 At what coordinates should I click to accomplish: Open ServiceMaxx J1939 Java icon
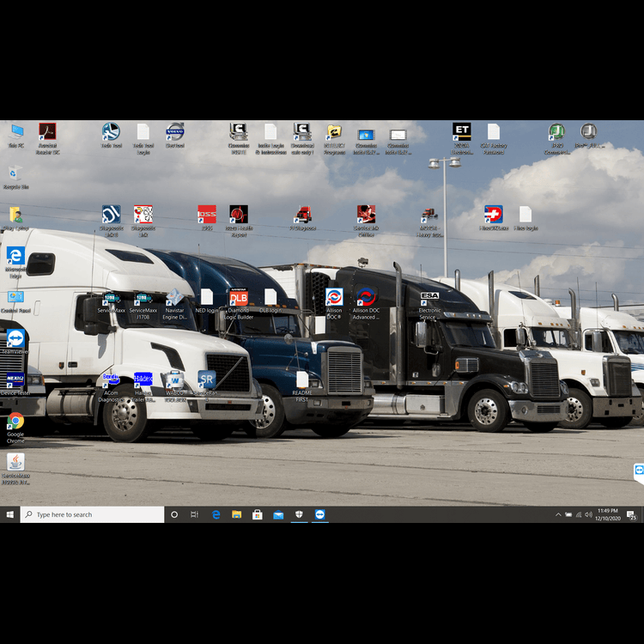point(15,469)
